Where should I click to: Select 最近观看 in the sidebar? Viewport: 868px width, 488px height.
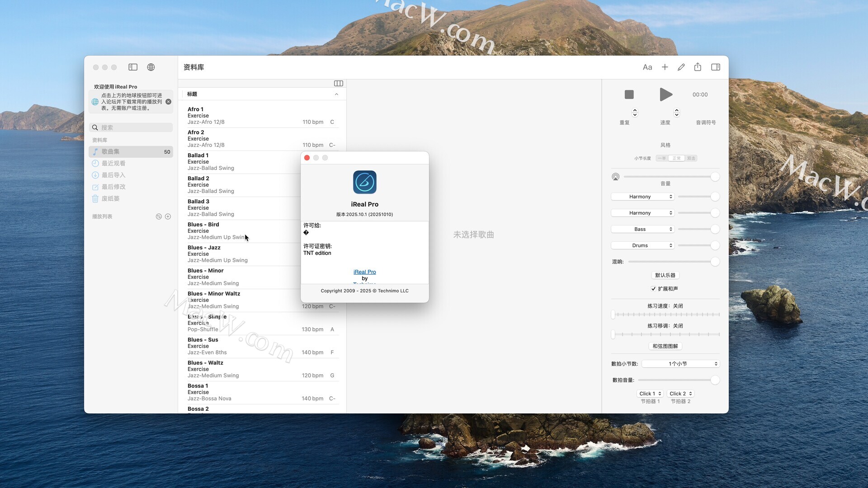click(x=113, y=164)
